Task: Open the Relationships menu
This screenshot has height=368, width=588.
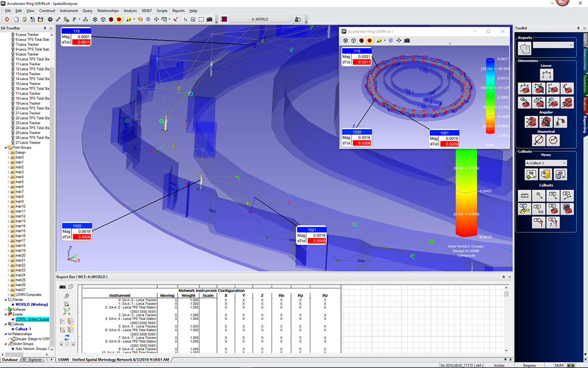Action: pos(108,11)
